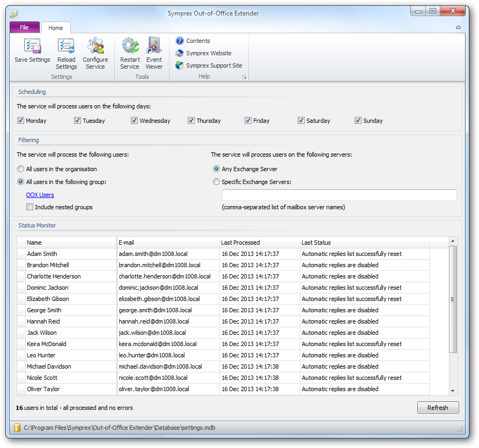Disable processing on Saturday
The width and height of the screenshot is (479, 448).
pyautogui.click(x=301, y=120)
